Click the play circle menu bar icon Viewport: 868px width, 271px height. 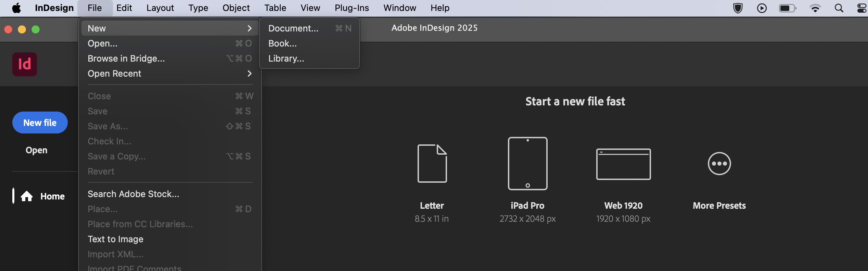762,8
